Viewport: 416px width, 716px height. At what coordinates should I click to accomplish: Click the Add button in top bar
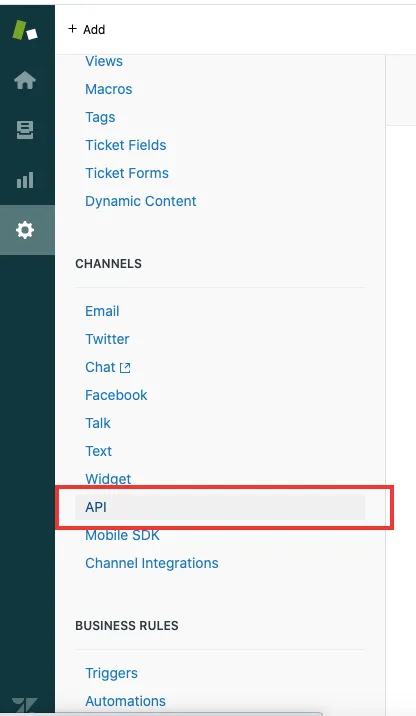coord(87,30)
